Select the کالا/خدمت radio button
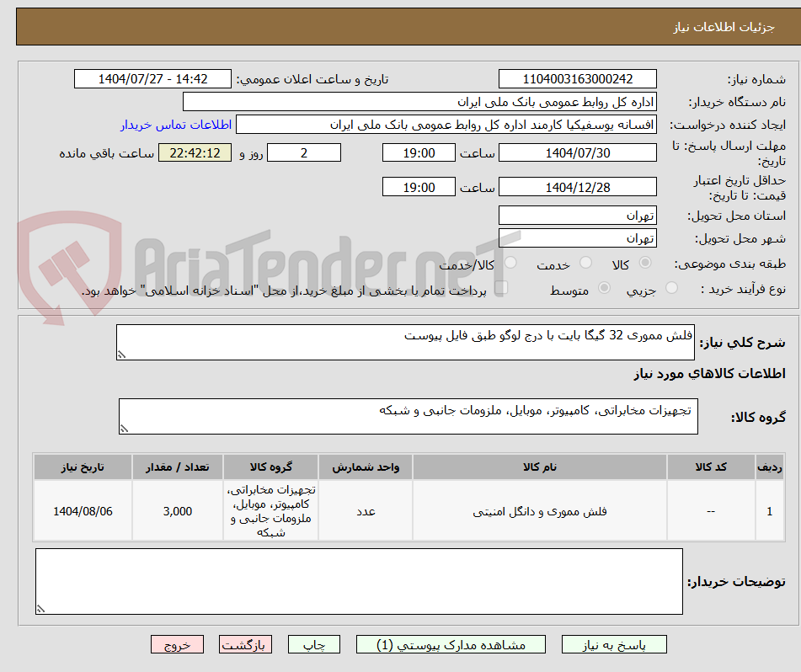The height and width of the screenshot is (672, 801). [x=510, y=261]
